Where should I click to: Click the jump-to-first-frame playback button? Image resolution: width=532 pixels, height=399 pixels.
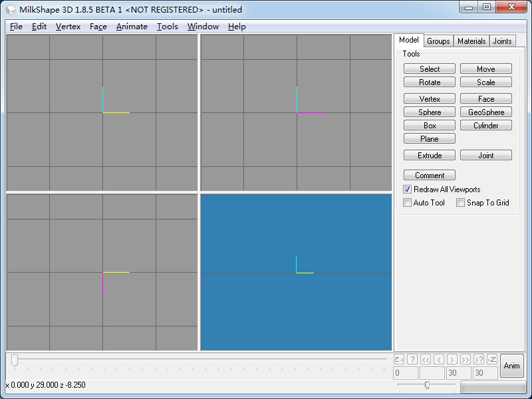[x=398, y=359]
